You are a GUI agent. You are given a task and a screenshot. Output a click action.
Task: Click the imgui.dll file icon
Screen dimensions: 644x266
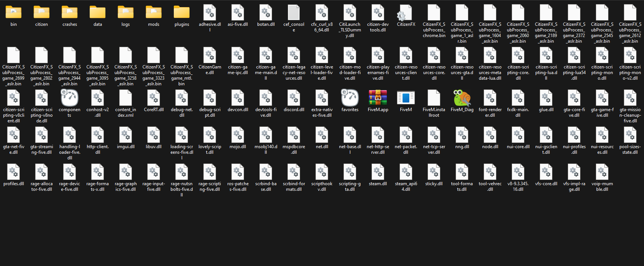(x=126, y=135)
